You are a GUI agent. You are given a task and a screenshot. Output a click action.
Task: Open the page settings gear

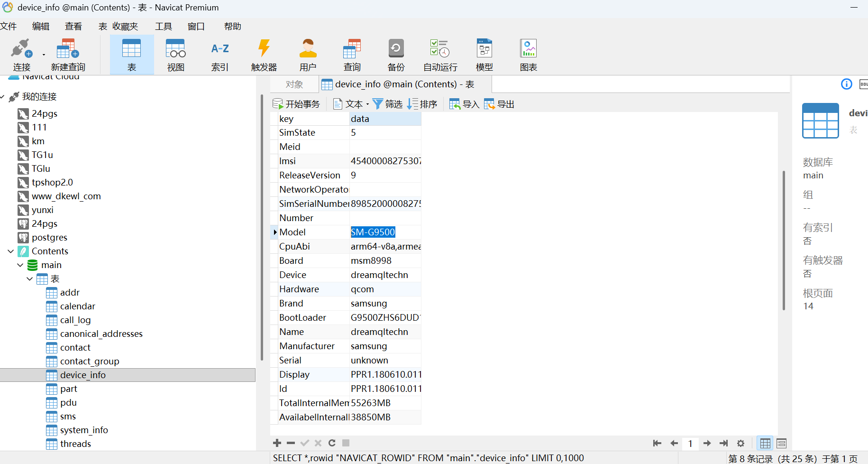click(x=741, y=443)
